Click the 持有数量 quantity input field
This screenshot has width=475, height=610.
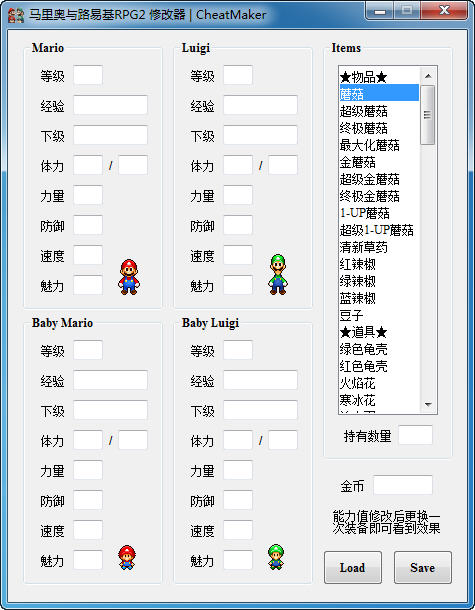(415, 435)
